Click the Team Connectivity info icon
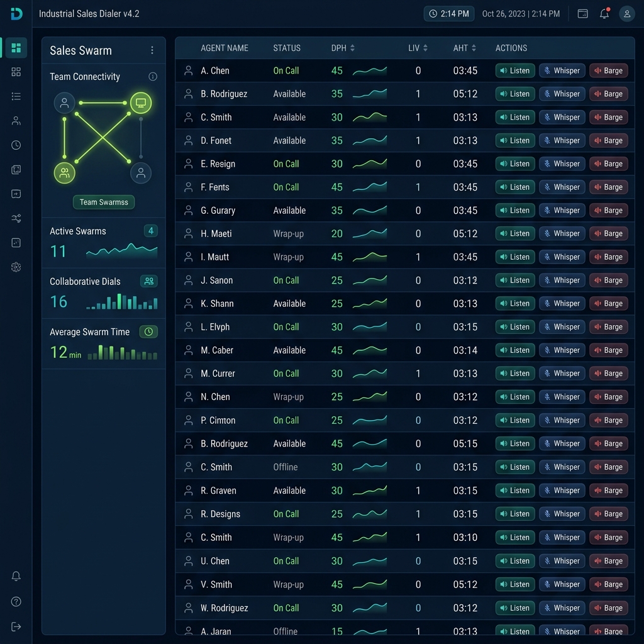644x644 pixels. point(152,76)
